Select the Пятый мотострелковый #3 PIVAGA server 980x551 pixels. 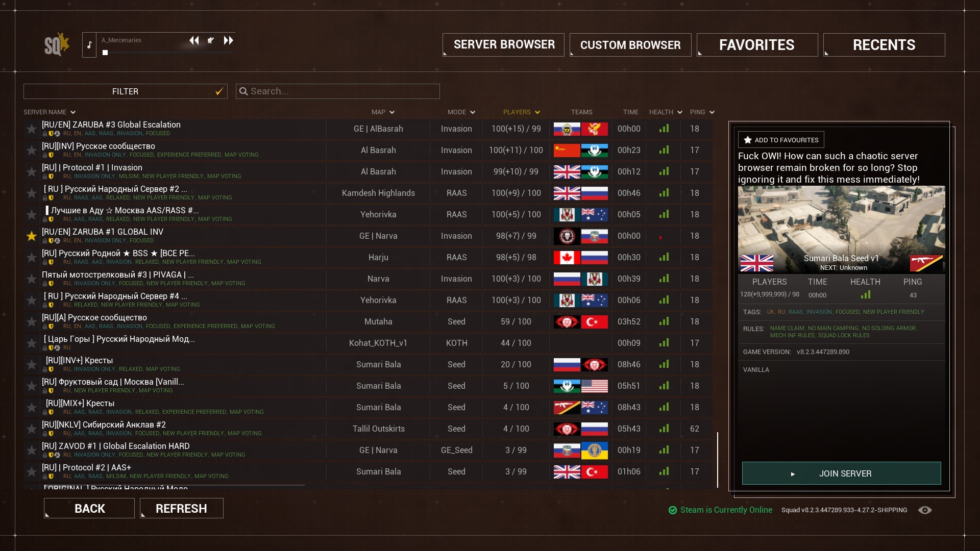[368, 279]
